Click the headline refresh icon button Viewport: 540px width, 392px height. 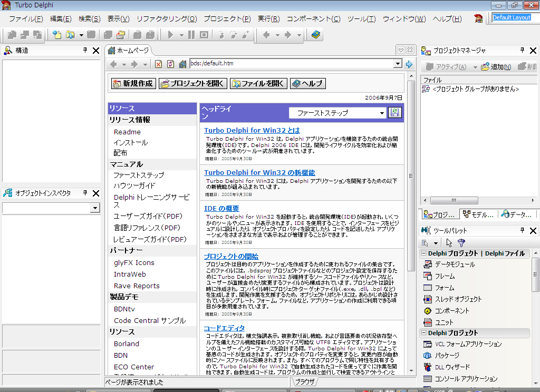click(x=394, y=113)
